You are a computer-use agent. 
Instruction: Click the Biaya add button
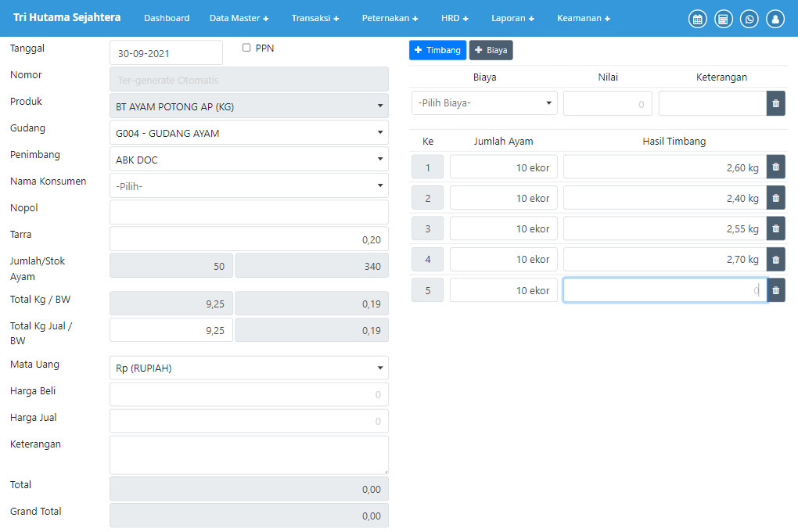(491, 50)
